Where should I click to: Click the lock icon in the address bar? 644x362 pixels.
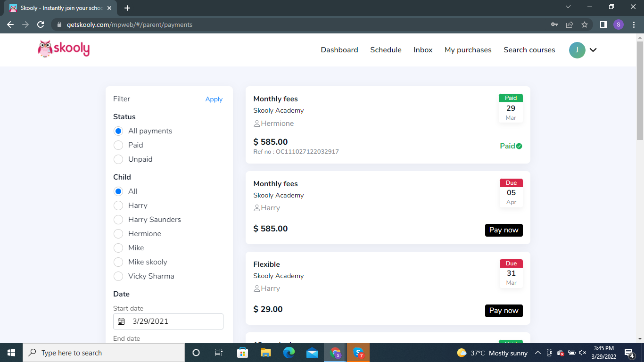coord(59,25)
